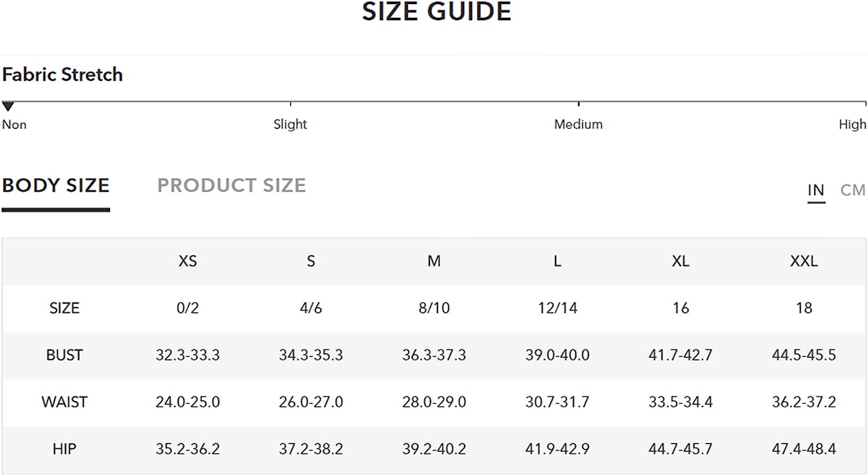This screenshot has height=476, width=868.
Task: Click size cell 18
Action: (x=804, y=308)
